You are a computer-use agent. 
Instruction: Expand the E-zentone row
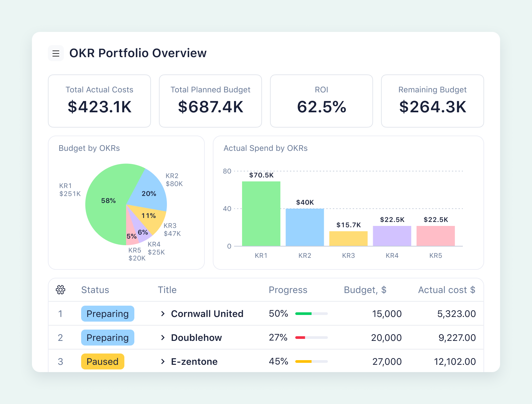pos(163,361)
